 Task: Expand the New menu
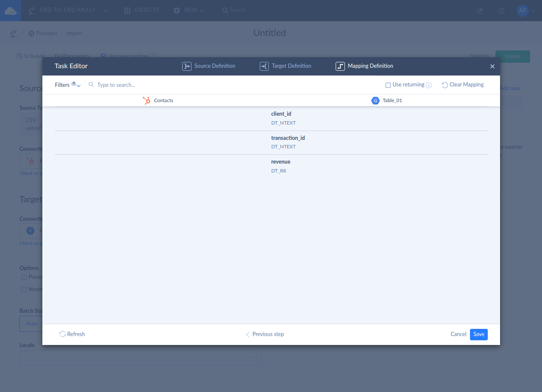point(189,10)
